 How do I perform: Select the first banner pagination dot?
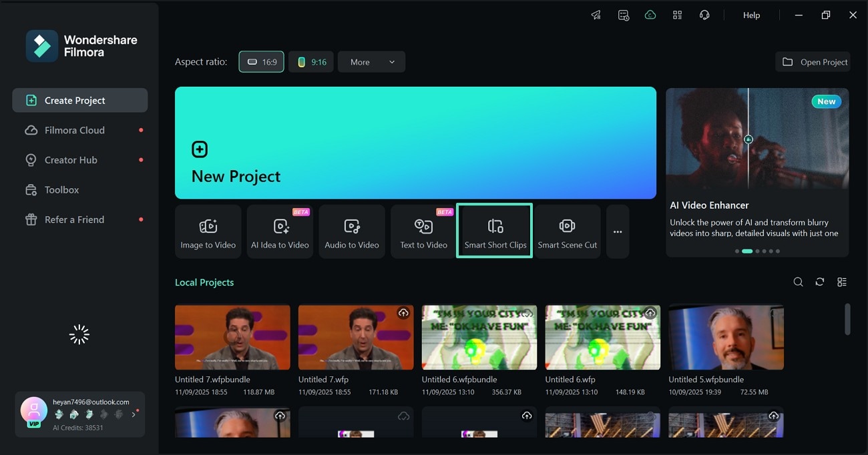pos(737,252)
